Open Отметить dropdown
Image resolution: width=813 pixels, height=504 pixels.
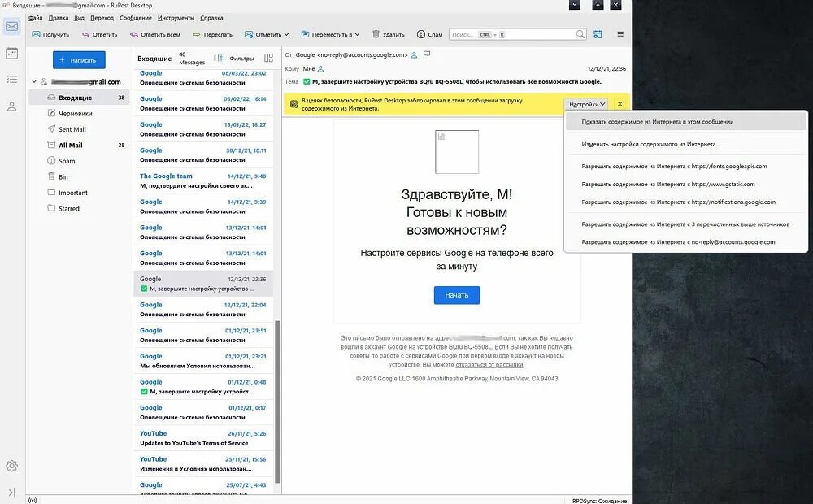267,34
